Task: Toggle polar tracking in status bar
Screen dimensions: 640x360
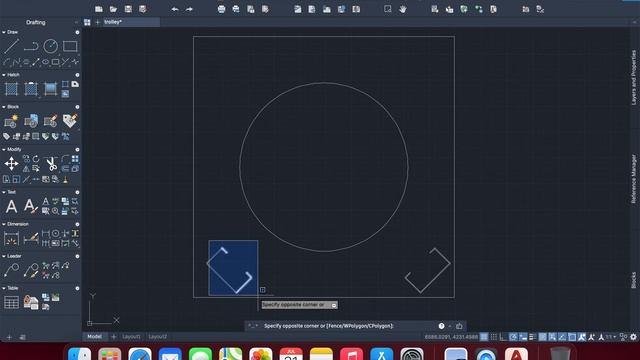Action: pyautogui.click(x=513, y=337)
